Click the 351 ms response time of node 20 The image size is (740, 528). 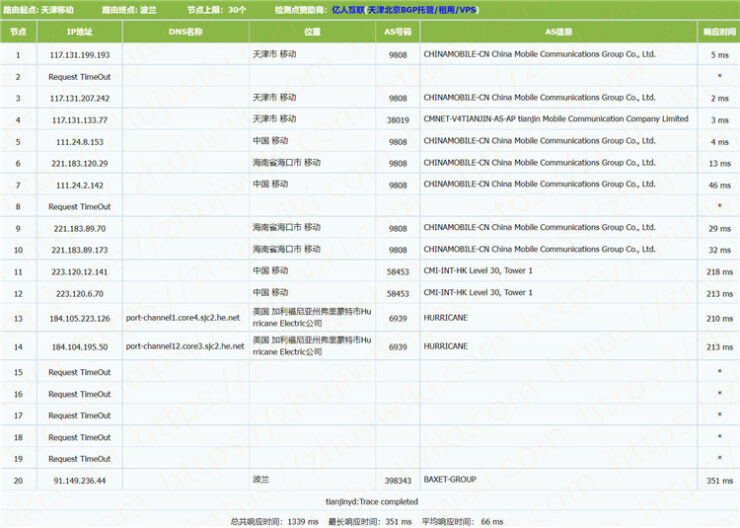coord(720,481)
